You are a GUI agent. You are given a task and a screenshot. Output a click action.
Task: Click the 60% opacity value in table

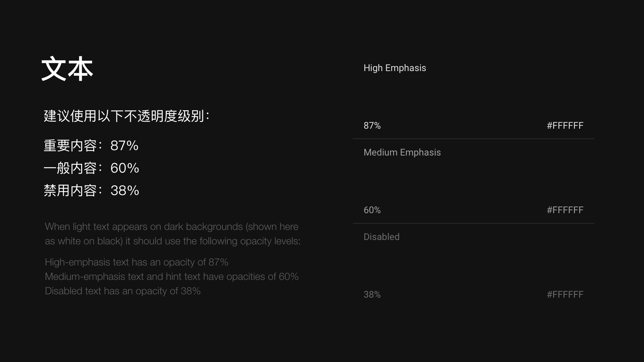(x=372, y=210)
